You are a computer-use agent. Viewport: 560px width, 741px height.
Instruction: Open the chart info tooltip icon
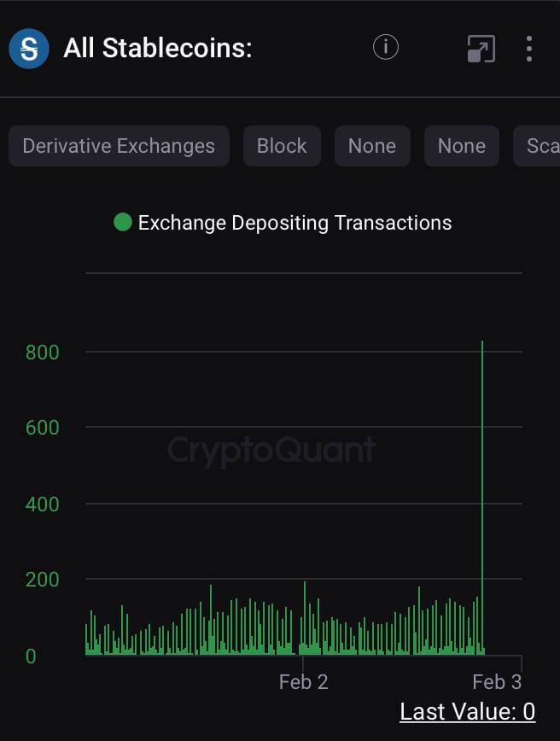385,47
